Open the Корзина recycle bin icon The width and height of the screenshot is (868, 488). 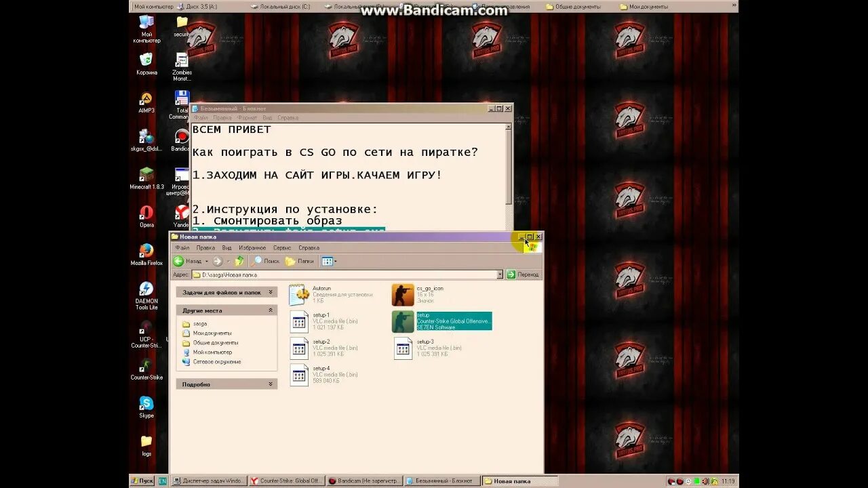pyautogui.click(x=146, y=64)
